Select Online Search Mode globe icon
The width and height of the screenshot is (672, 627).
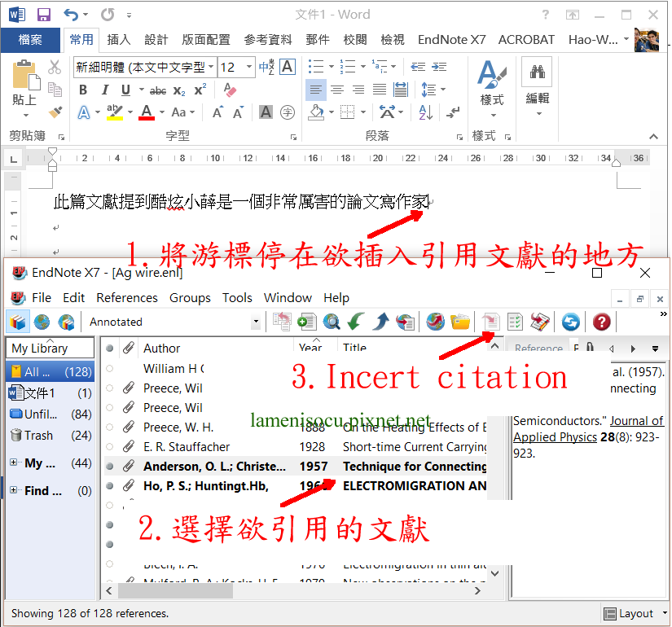coord(42,322)
